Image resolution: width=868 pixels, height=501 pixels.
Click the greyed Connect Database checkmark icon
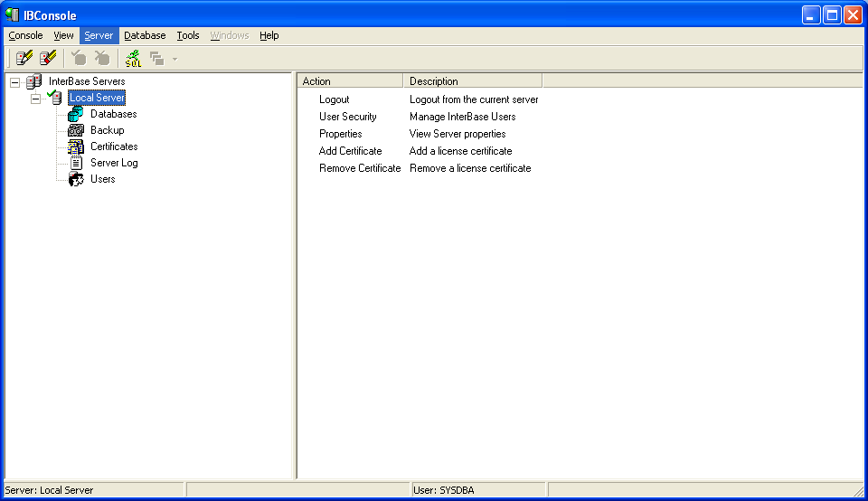[79, 58]
